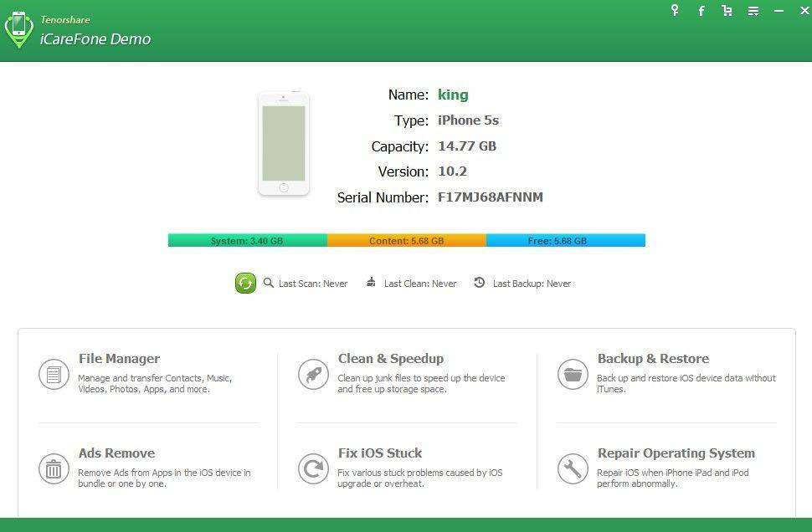Open the Ads Remove feature
This screenshot has width=812, height=532.
(116, 453)
